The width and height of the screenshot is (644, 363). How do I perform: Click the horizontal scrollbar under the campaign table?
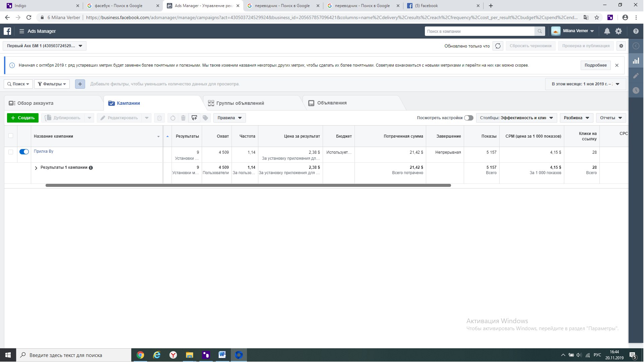click(248, 186)
